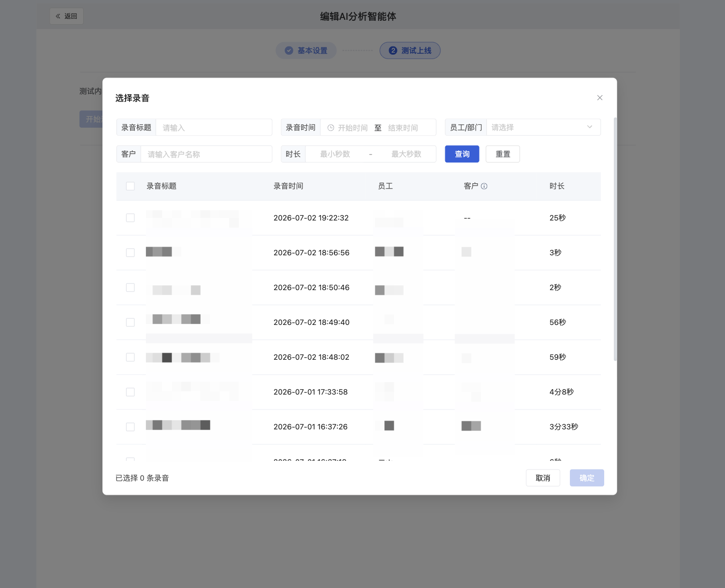Click 取消 to cancel selection
This screenshot has height=588, width=725.
[x=543, y=478]
